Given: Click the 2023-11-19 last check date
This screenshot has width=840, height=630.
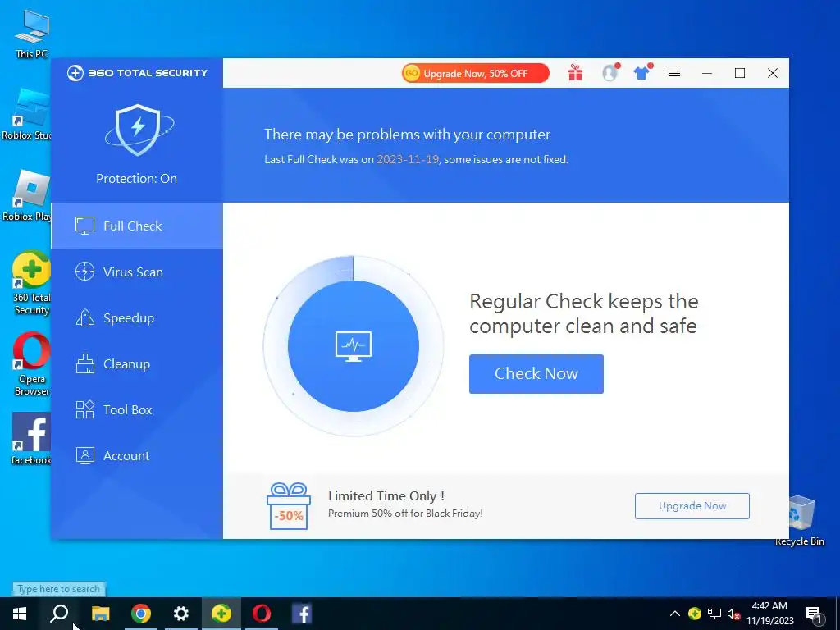Looking at the screenshot, I should click(408, 159).
